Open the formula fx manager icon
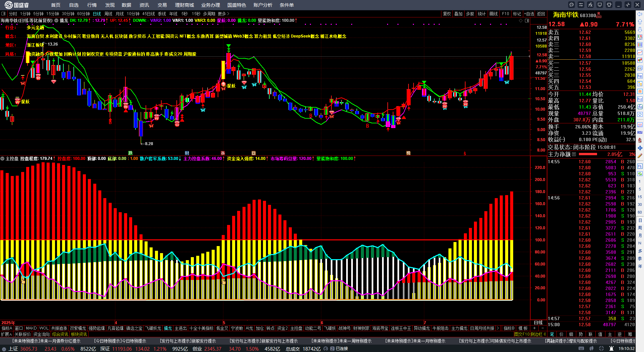 tap(590, 5)
